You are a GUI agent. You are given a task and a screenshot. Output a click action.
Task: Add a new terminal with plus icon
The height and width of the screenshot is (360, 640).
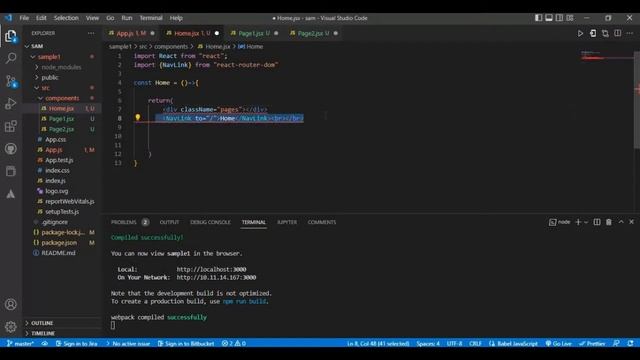(578, 222)
